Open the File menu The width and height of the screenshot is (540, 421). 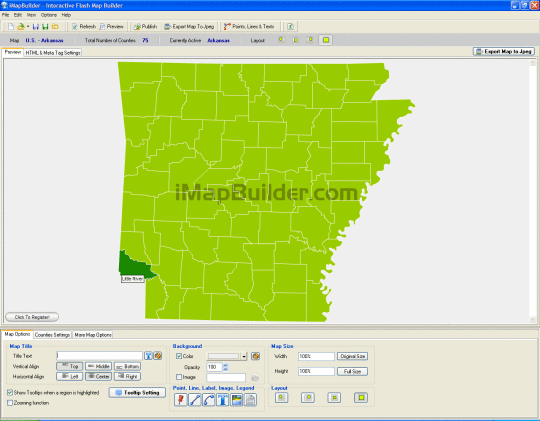(6, 15)
